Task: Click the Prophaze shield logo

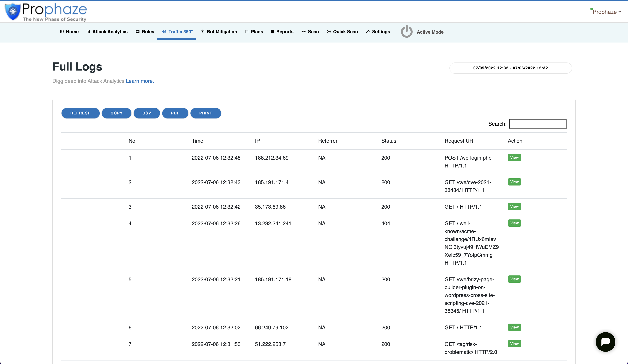Action: 13,11
